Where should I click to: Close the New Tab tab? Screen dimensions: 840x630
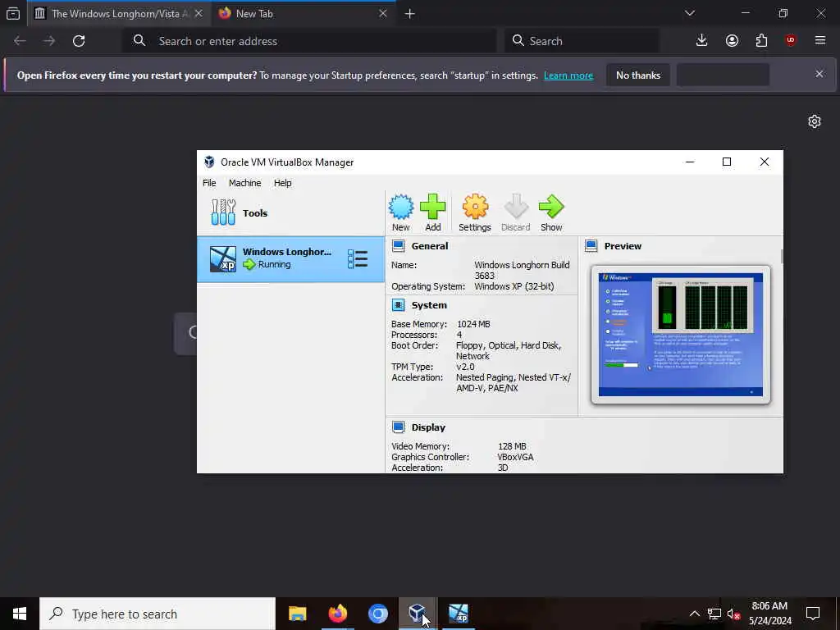click(382, 13)
